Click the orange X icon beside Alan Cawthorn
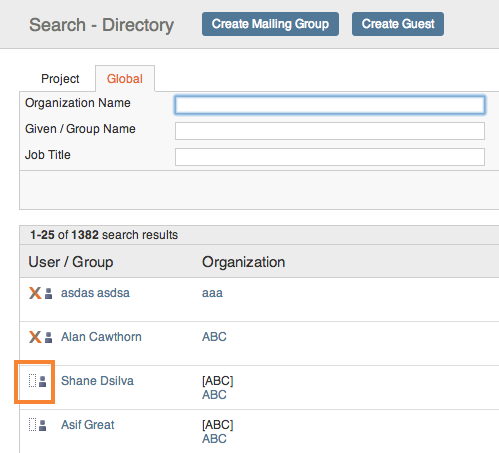The height and width of the screenshot is (453, 499). pyautogui.click(x=35, y=337)
